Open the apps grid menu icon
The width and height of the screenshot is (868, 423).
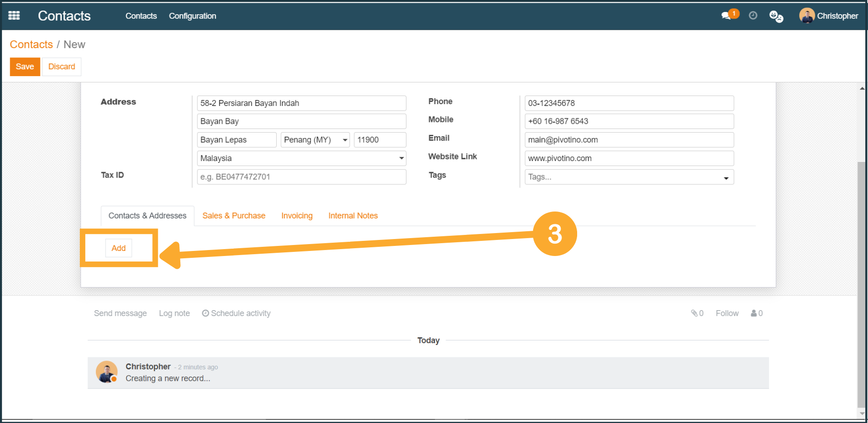point(14,16)
